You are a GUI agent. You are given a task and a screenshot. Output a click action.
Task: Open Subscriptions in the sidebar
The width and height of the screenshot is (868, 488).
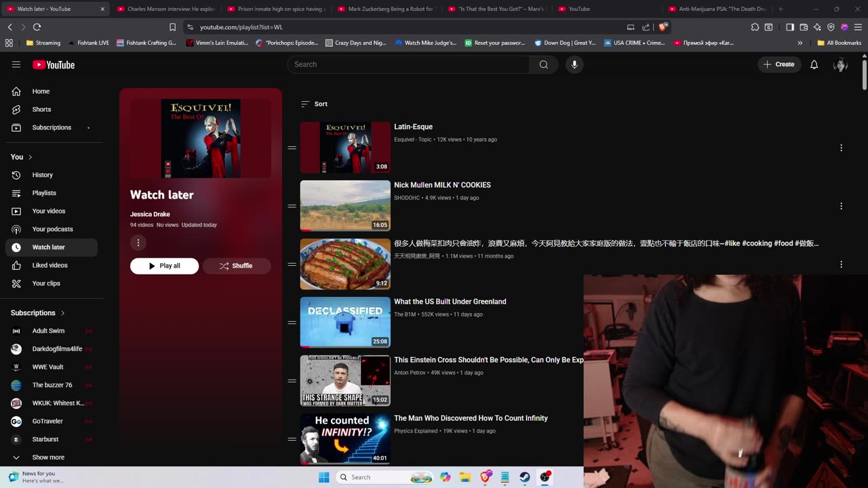pos(52,127)
